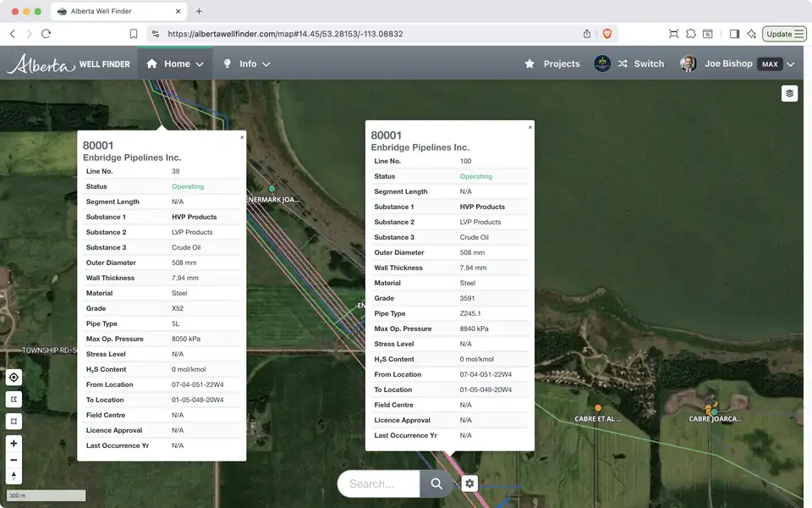The image size is (812, 508).
Task: Zoom out with the minus button
Action: [14, 460]
